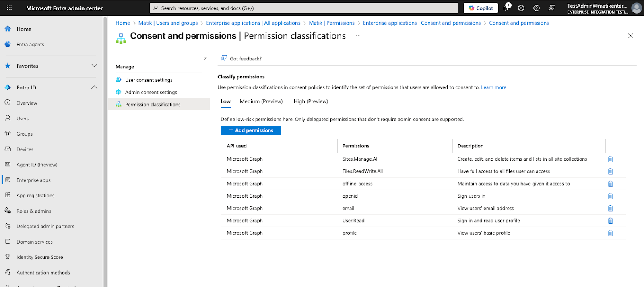The image size is (644, 287).
Task: Click the search resources input field
Action: pyautogui.click(x=304, y=8)
